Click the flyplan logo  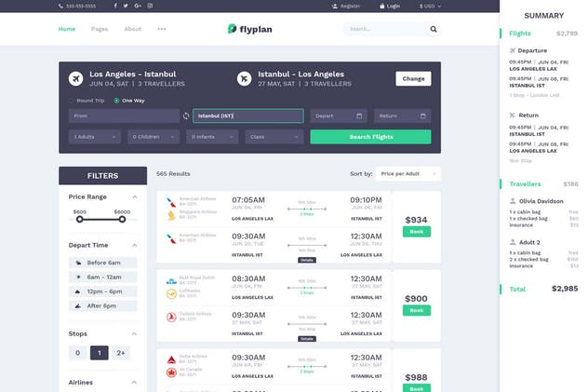249,29
